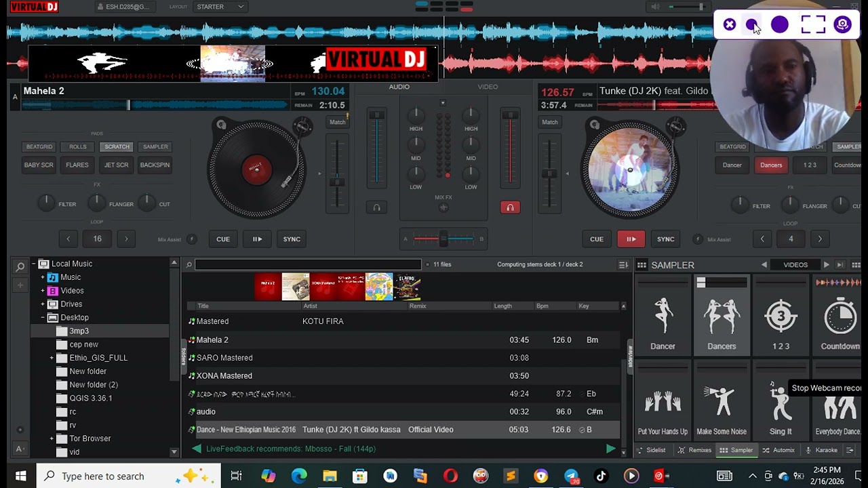Click the left deck Match button
The image size is (868, 488).
click(x=337, y=122)
